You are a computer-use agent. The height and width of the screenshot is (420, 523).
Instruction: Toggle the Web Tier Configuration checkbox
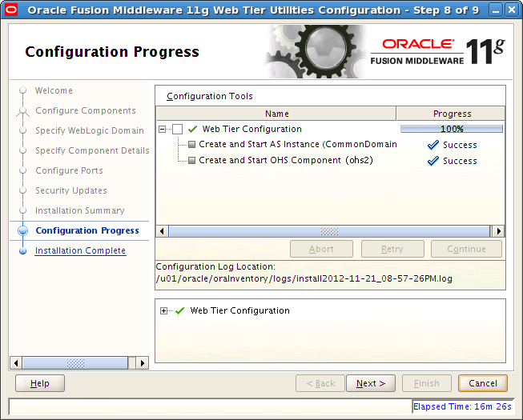[177, 129]
